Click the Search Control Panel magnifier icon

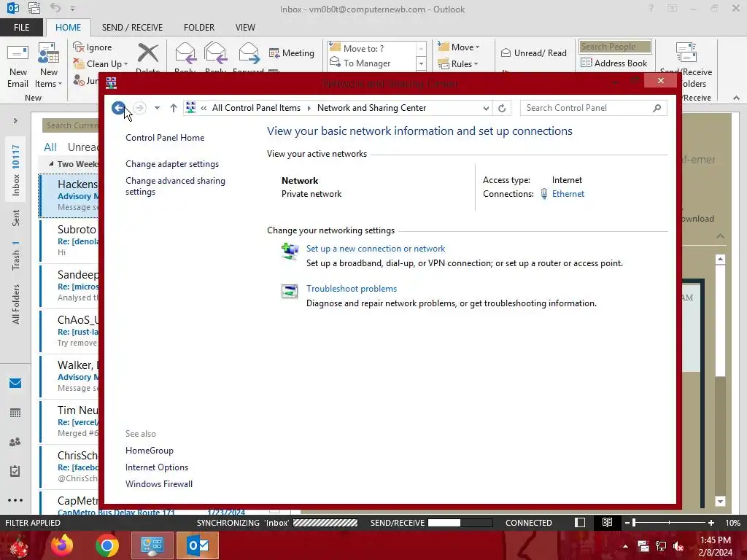pos(657,108)
